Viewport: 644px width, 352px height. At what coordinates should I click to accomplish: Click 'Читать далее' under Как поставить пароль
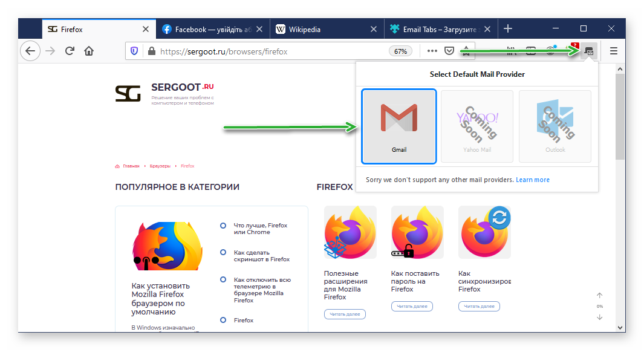412,307
